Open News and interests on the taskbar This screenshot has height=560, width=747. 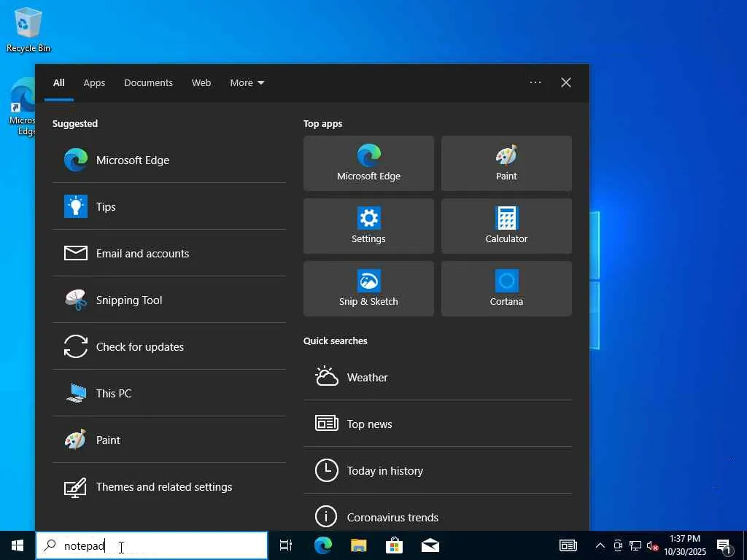point(568,545)
